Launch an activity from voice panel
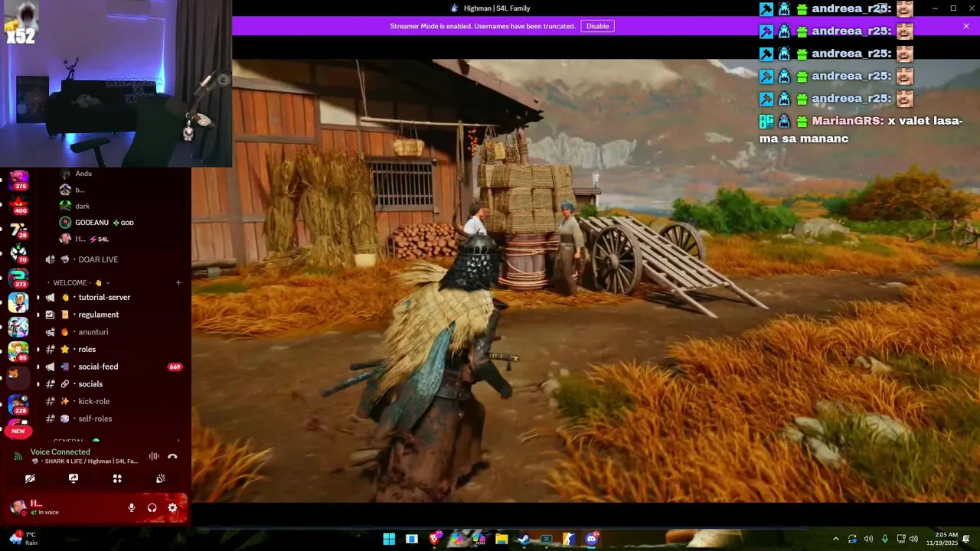This screenshot has width=980, height=551. [x=117, y=478]
